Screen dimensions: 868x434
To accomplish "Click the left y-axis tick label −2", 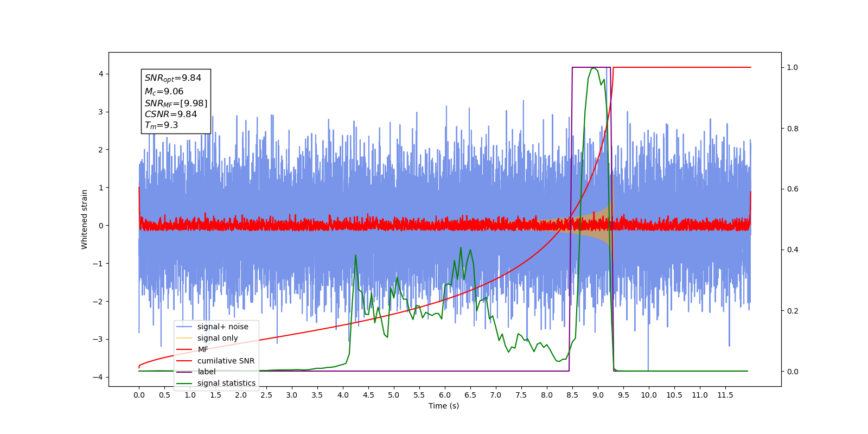I will [98, 301].
